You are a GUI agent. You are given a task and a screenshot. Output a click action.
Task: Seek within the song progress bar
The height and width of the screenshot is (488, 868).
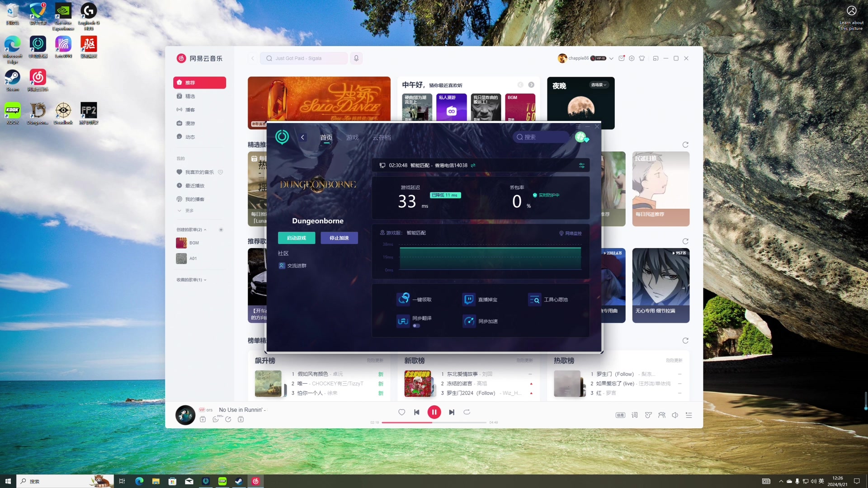pos(434,422)
